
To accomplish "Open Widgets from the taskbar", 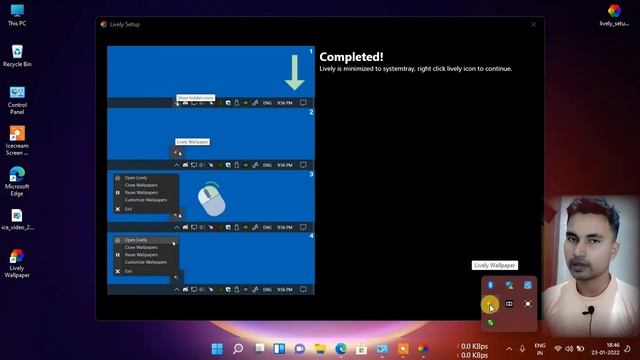I will 279,349.
